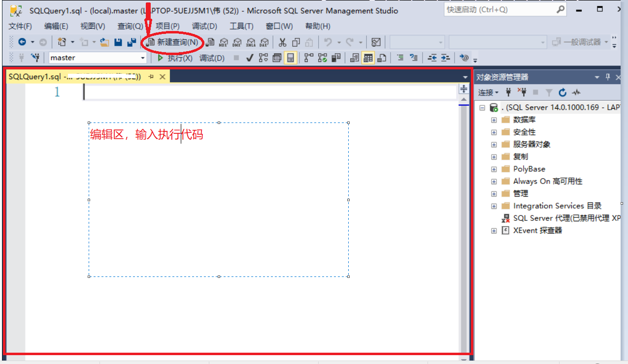
Task: Open the 工具(T) menu
Action: click(x=241, y=26)
